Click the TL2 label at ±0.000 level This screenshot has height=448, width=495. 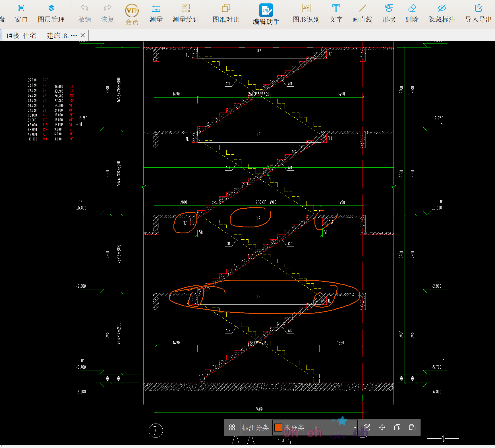pos(258,218)
